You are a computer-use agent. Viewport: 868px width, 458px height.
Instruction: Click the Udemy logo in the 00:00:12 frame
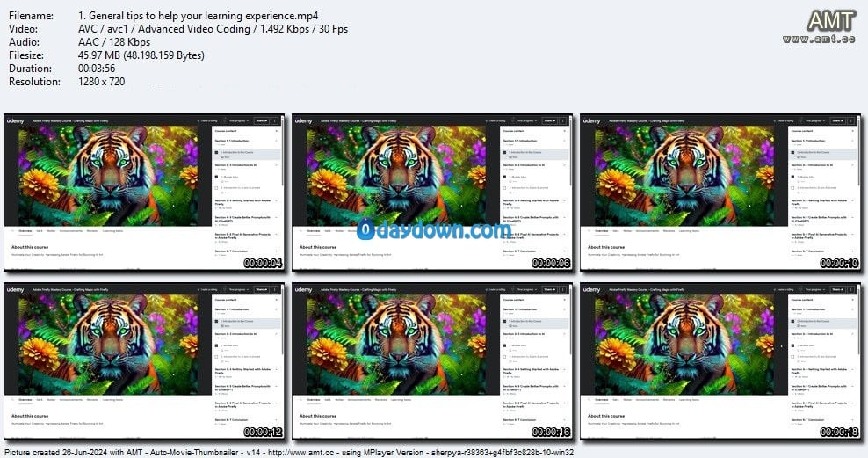click(x=16, y=289)
